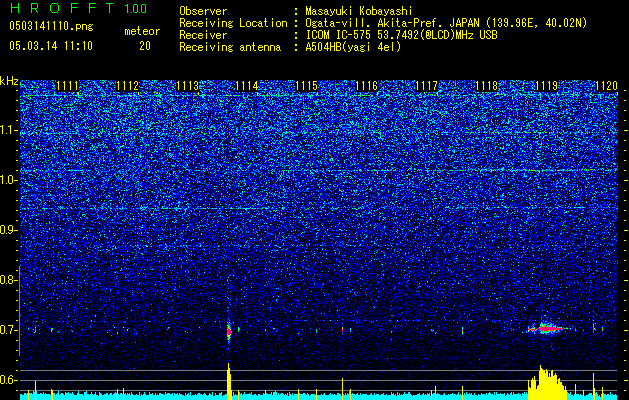
Task: Click the 1120 time marker
Action: [x=607, y=86]
